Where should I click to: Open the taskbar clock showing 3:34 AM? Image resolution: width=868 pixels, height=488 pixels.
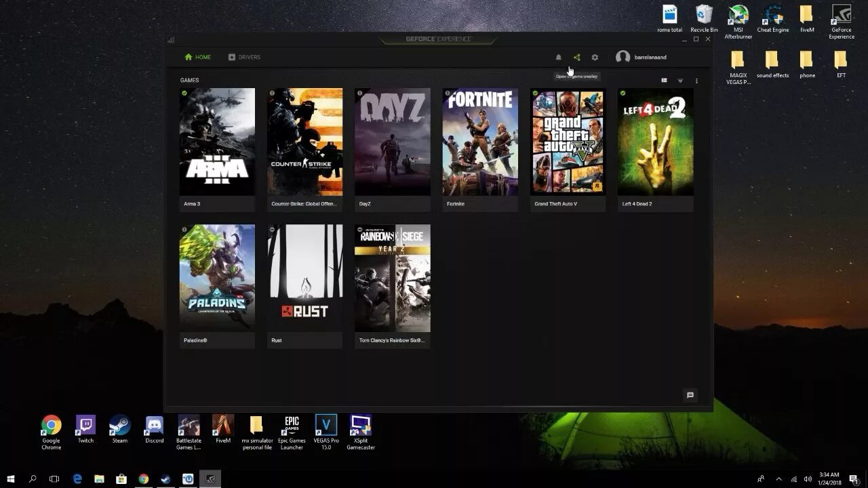click(x=829, y=479)
